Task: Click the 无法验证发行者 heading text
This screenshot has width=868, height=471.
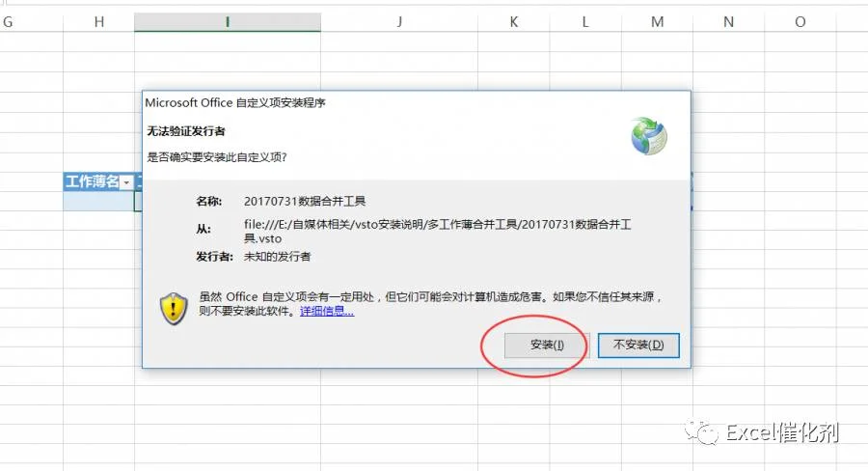Action: [x=186, y=131]
